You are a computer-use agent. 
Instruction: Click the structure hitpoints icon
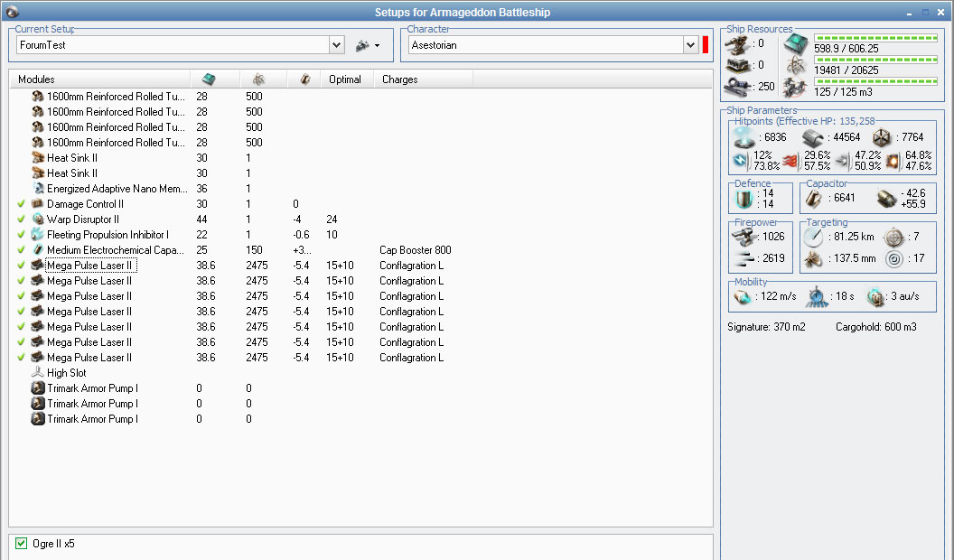[x=883, y=138]
